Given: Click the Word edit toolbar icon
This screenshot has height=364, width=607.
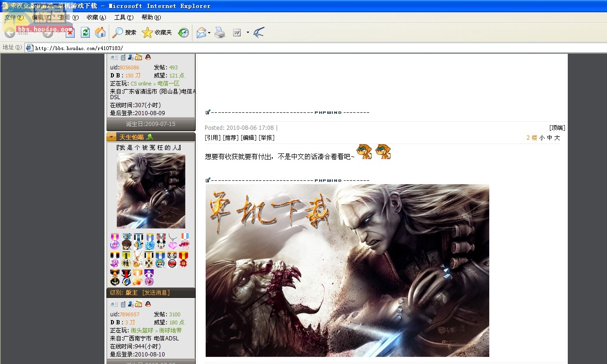Looking at the screenshot, I should click(x=237, y=33).
